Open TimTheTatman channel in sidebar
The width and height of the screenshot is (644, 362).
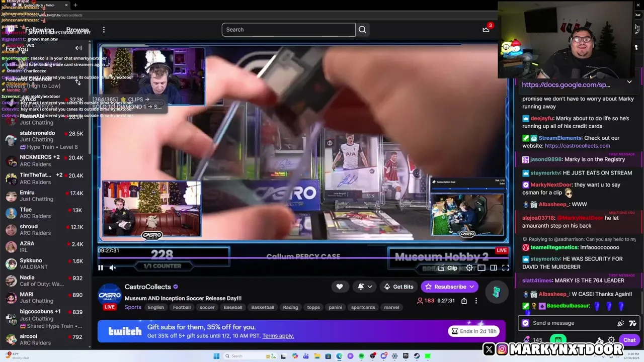point(45,178)
